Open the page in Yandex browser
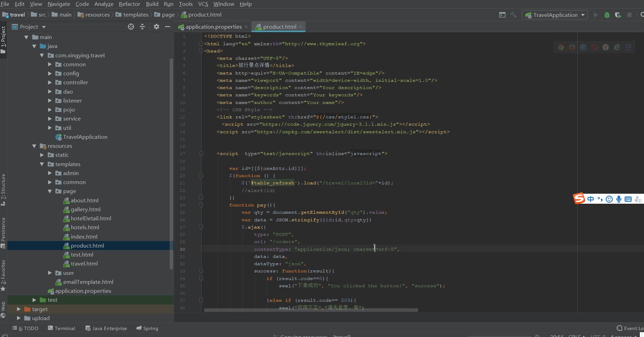The image size is (644, 337). [x=606, y=47]
